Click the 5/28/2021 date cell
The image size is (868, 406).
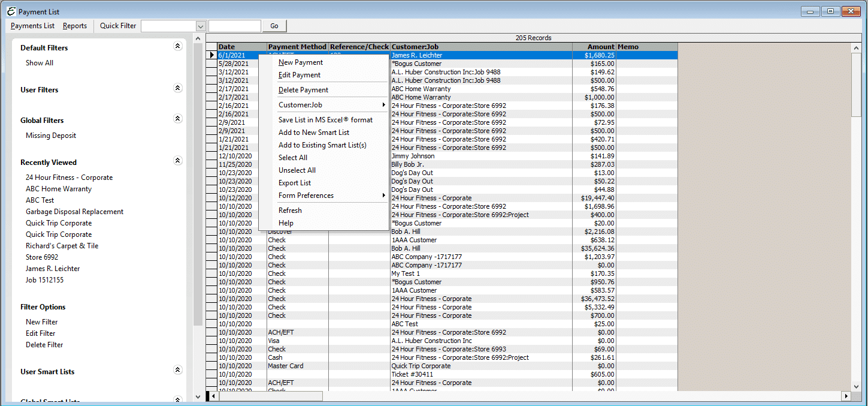pyautogui.click(x=242, y=64)
